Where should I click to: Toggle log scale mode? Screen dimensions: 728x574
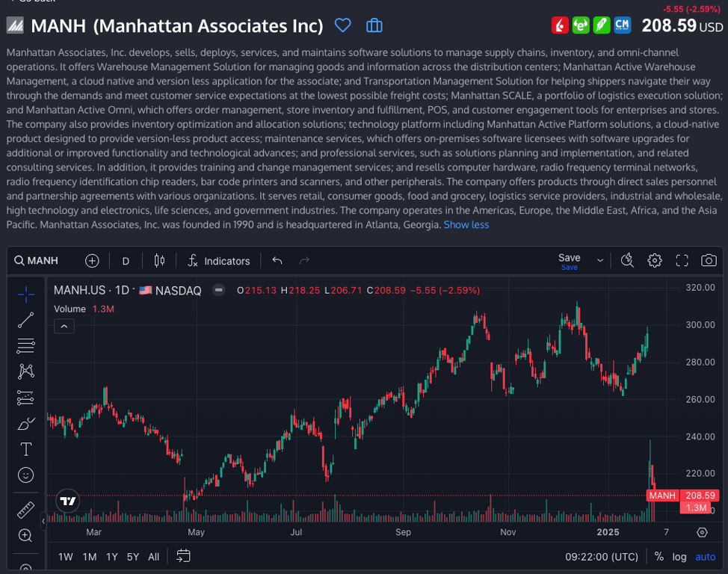click(679, 557)
